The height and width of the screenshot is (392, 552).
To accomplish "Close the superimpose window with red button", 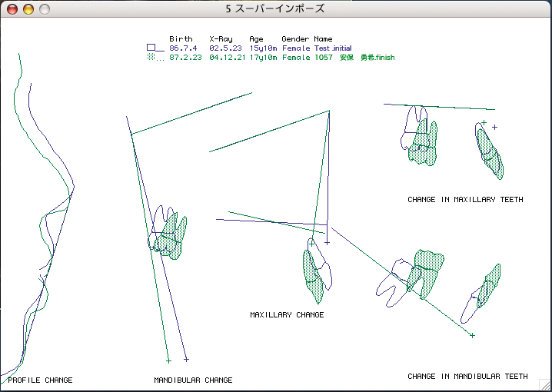I will click(x=12, y=9).
